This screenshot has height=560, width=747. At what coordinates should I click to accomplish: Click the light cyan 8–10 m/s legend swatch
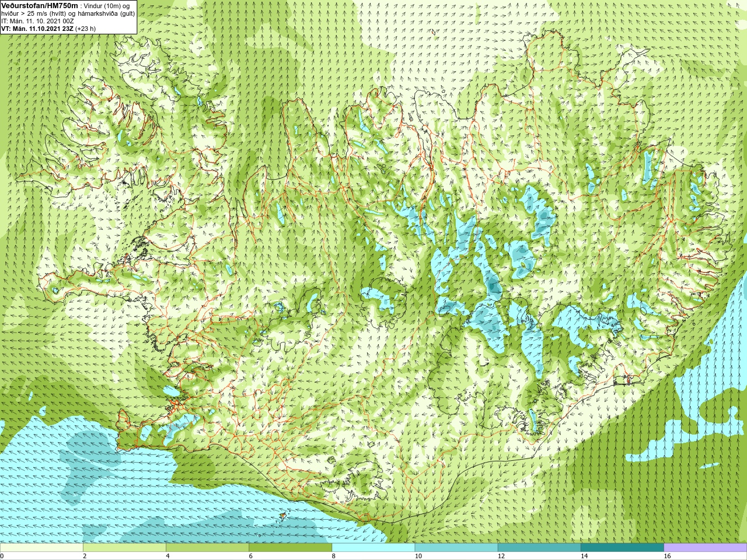[373, 548]
